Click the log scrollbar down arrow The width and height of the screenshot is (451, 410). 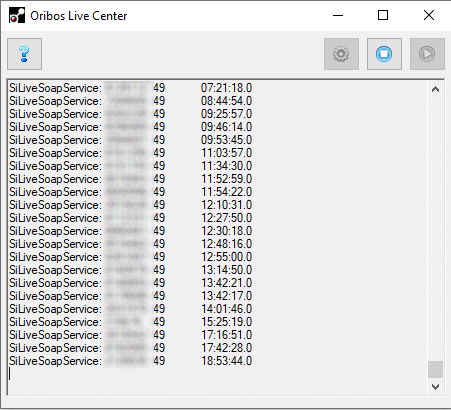point(435,387)
